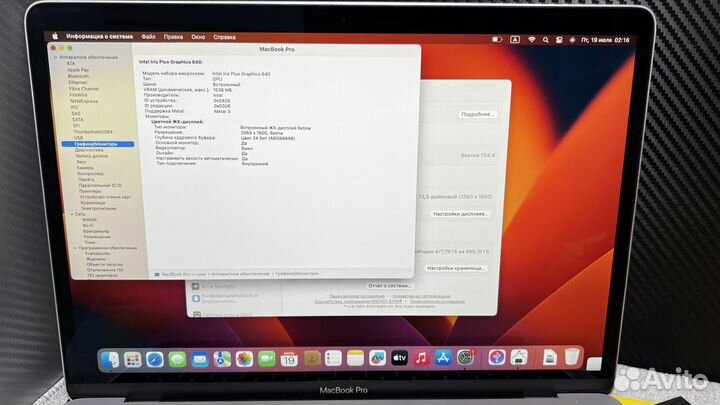Select the highlighted Графика/Мониторы item

click(98, 144)
